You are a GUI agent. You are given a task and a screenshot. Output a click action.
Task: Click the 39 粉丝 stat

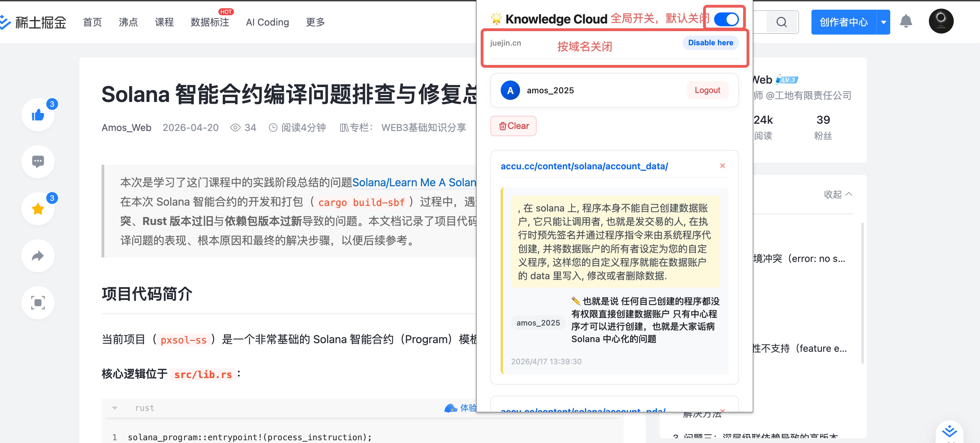[x=823, y=127]
